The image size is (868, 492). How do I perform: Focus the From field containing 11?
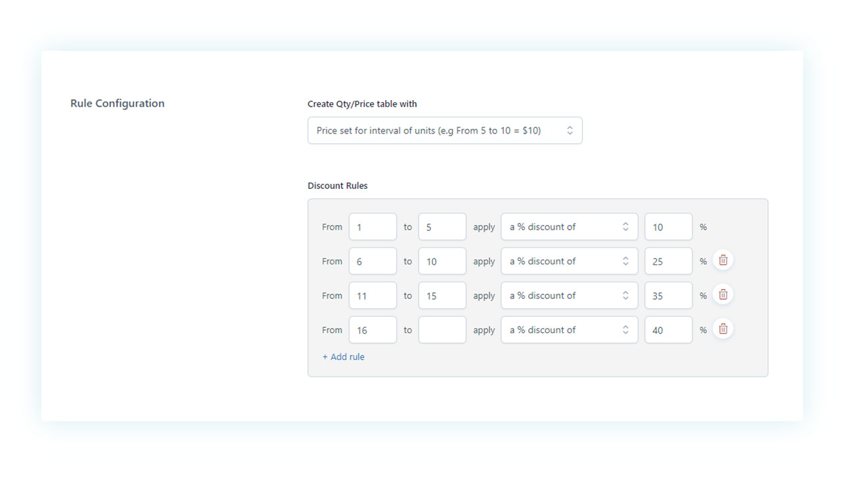tap(373, 296)
